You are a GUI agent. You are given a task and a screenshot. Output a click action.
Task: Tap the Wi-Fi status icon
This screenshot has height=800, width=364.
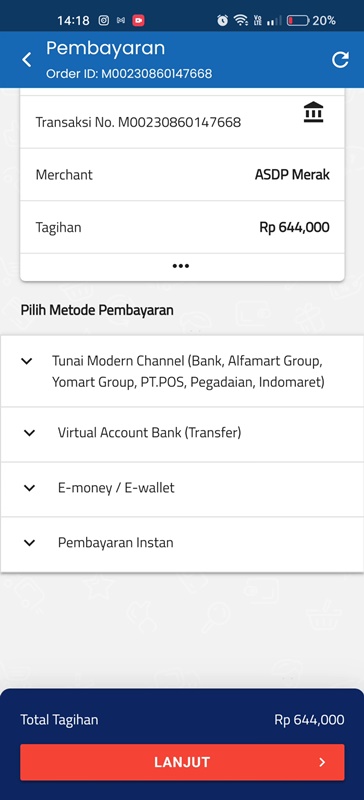pos(240,20)
